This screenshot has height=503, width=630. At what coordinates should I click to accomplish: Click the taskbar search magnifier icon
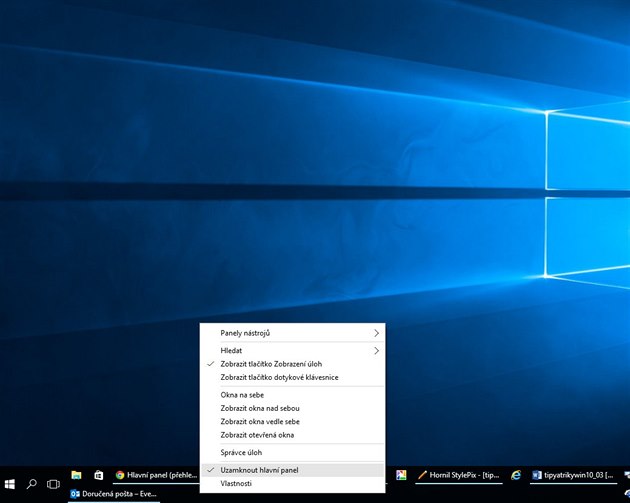(x=31, y=483)
